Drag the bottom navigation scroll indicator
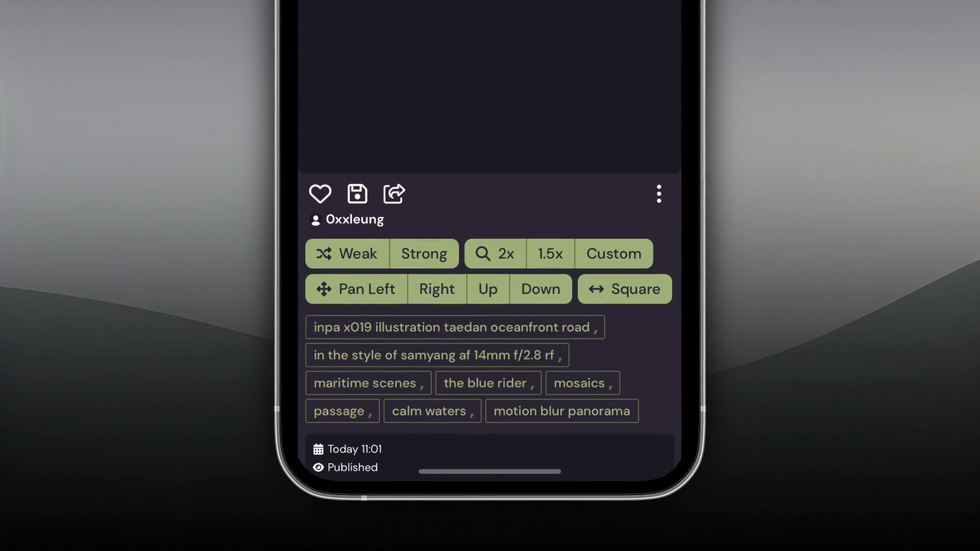 click(x=489, y=471)
